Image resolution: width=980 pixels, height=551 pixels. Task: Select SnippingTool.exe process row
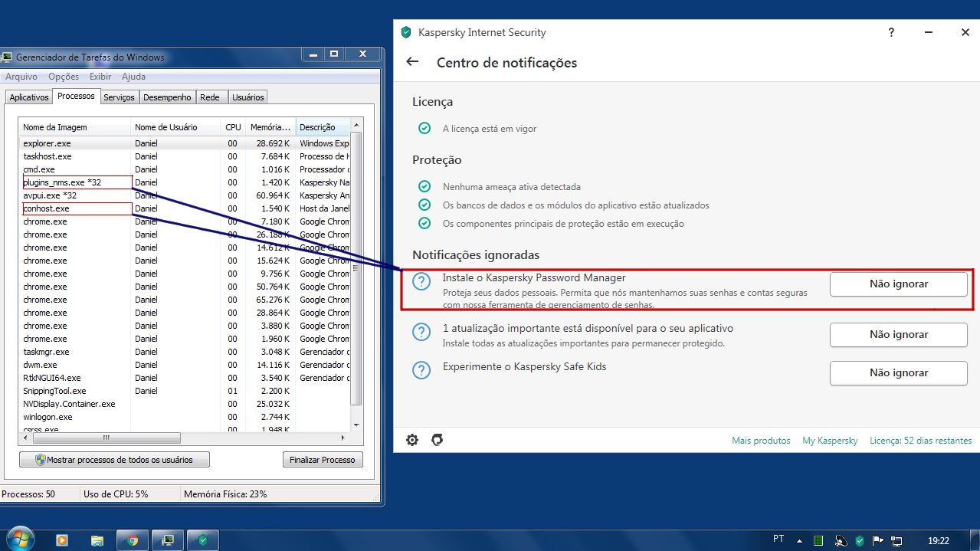click(185, 391)
